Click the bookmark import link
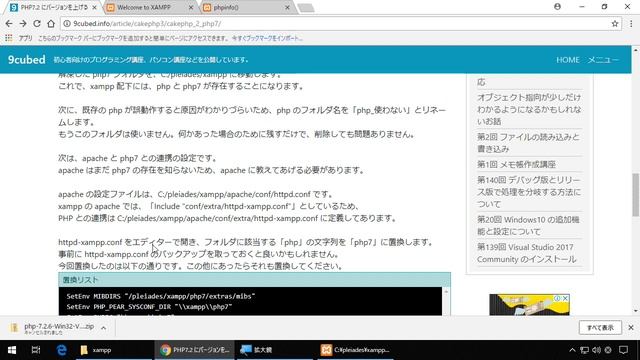The image size is (640, 360). [x=267, y=38]
